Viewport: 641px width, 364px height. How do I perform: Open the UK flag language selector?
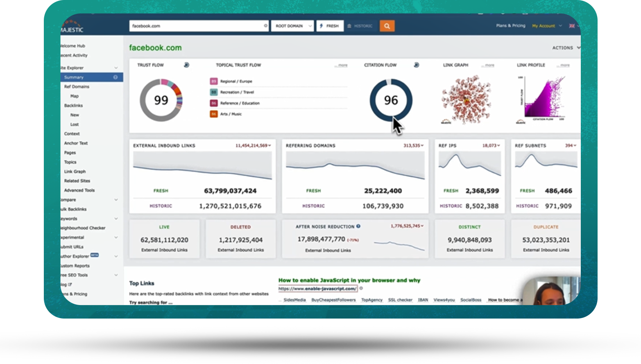click(572, 26)
